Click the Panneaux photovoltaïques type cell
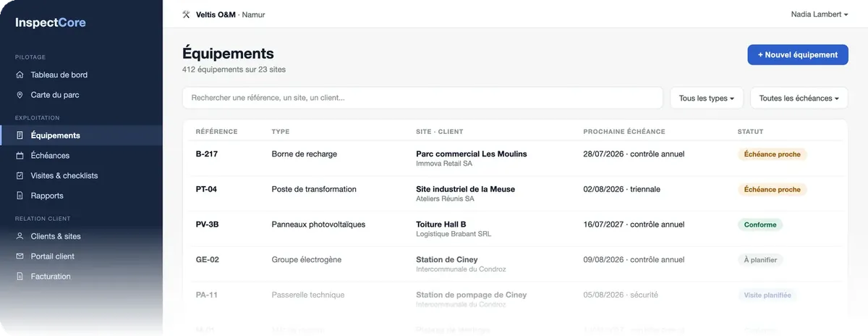 [318, 224]
